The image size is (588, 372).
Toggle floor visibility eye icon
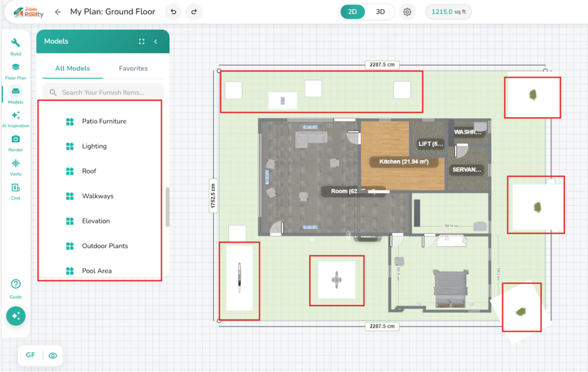[53, 355]
